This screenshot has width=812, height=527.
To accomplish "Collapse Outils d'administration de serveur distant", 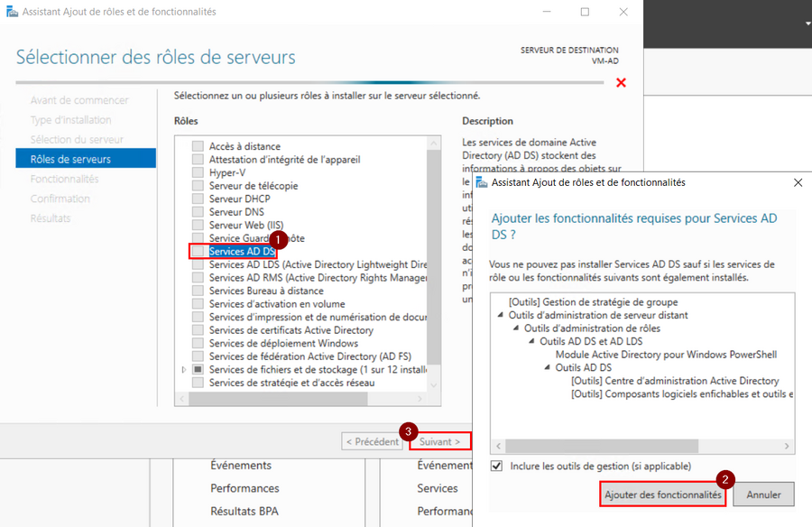I will pyautogui.click(x=503, y=317).
